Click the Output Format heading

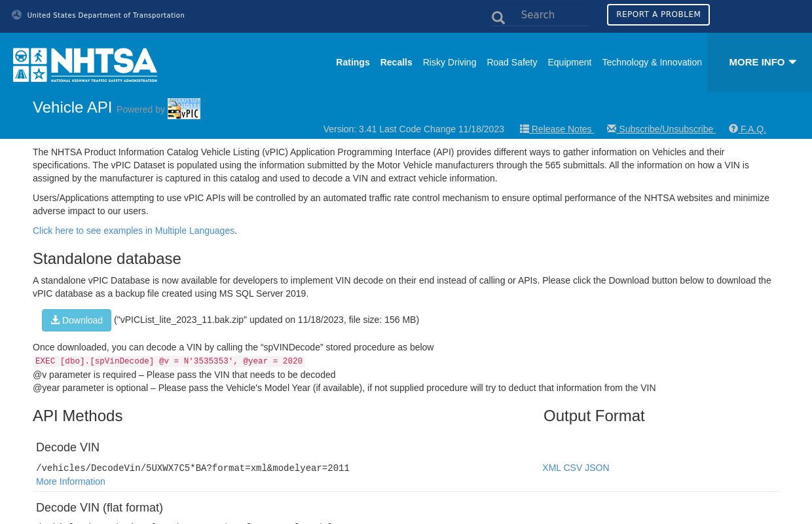594,416
